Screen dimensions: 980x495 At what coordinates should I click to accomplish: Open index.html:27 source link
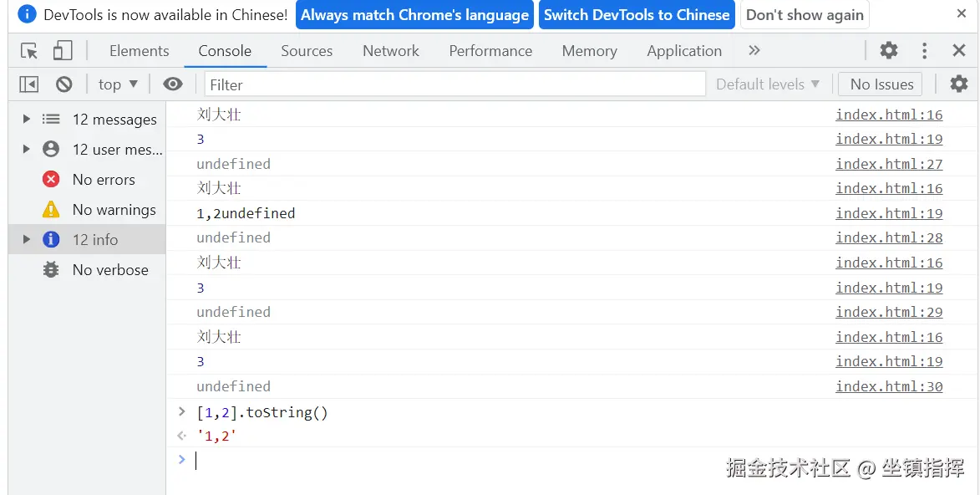(889, 164)
